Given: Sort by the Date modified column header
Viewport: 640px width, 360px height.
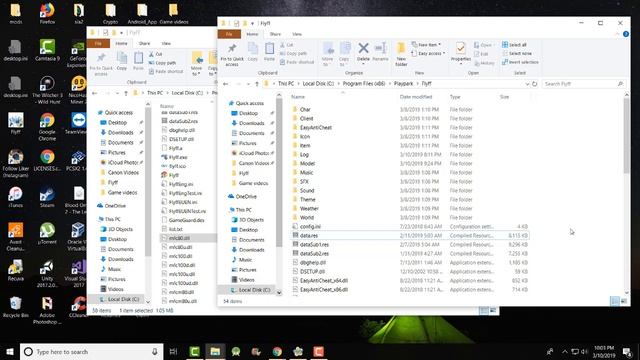Looking at the screenshot, I should coord(416,97).
